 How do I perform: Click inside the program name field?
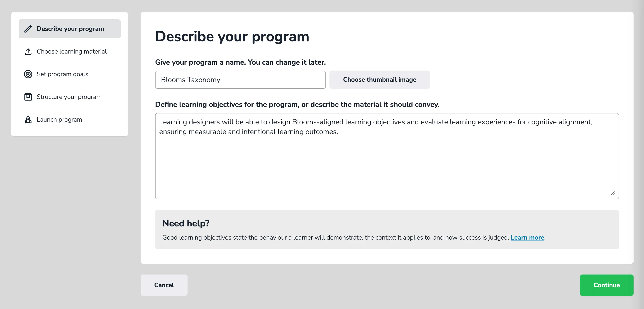[x=240, y=80]
